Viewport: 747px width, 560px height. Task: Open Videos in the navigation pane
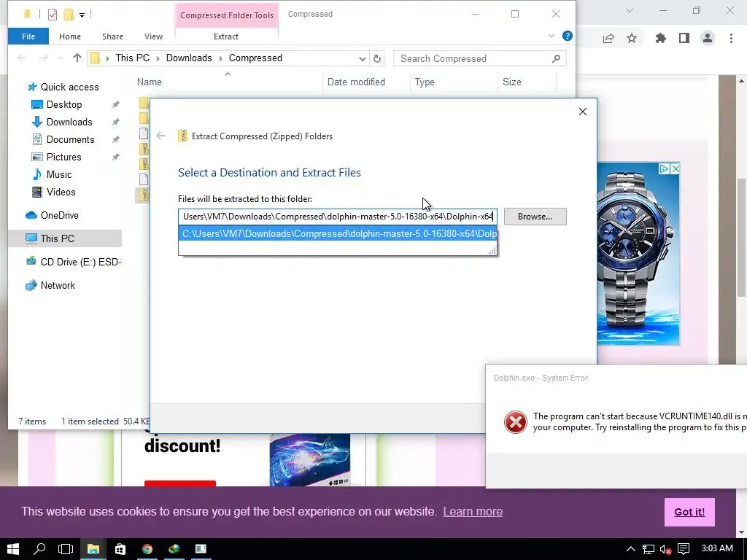[61, 192]
